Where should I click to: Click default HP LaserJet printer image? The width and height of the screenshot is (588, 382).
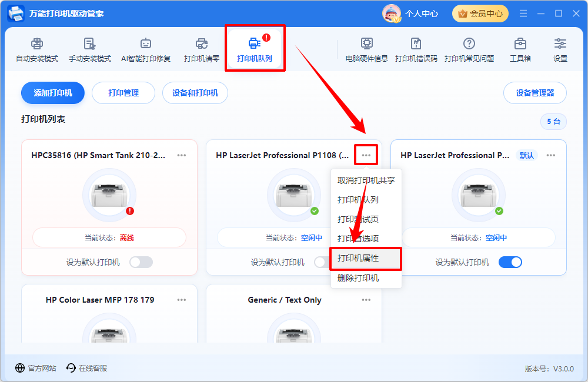478,195
